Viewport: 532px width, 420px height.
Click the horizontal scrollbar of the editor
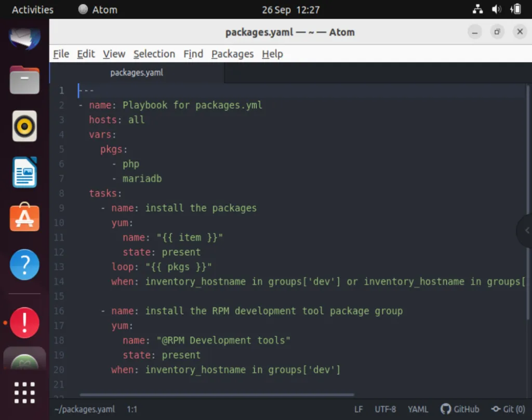(x=217, y=395)
